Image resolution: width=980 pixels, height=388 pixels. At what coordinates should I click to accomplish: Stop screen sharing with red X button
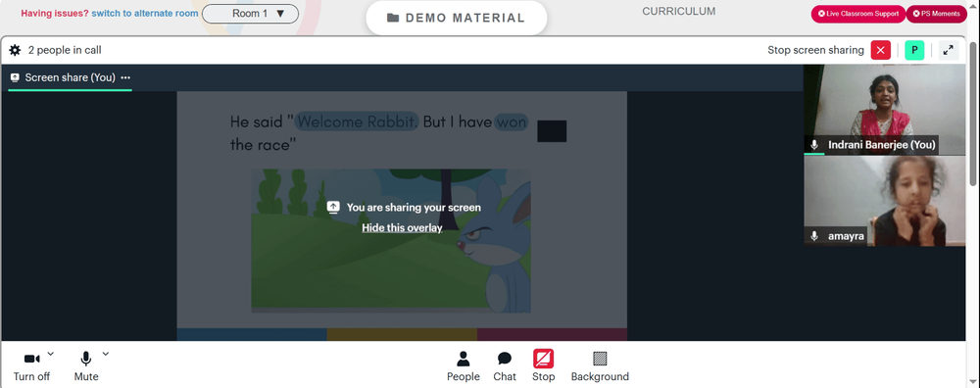pyautogui.click(x=881, y=50)
